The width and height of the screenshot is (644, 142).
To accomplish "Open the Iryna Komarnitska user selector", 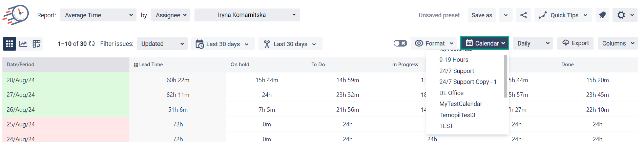I will (x=247, y=15).
